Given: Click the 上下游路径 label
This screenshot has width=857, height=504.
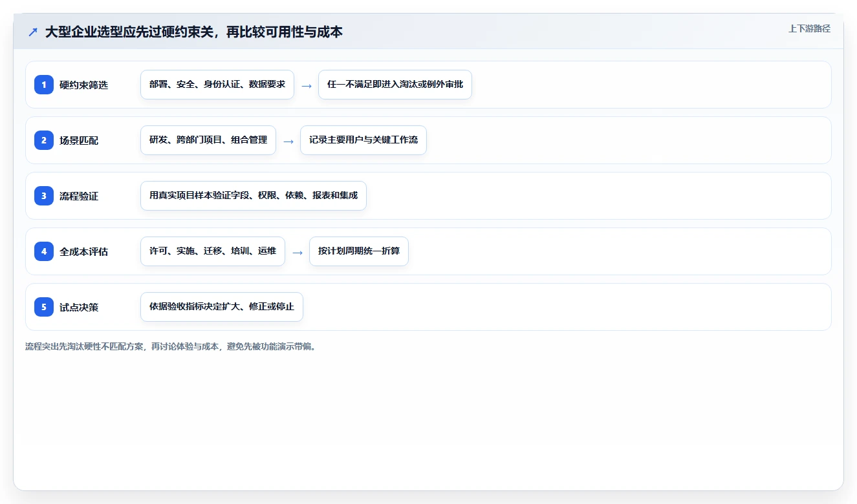Looking at the screenshot, I should pos(809,29).
